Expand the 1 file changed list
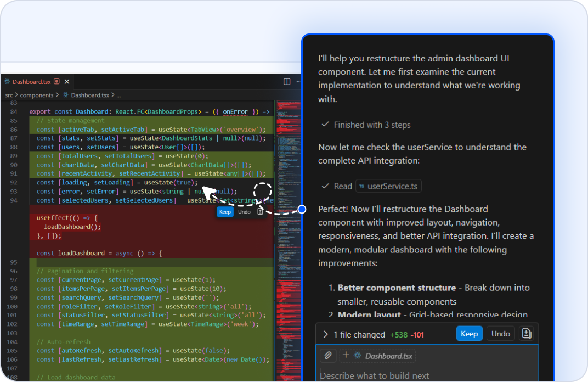The height and width of the screenshot is (382, 588). point(326,334)
